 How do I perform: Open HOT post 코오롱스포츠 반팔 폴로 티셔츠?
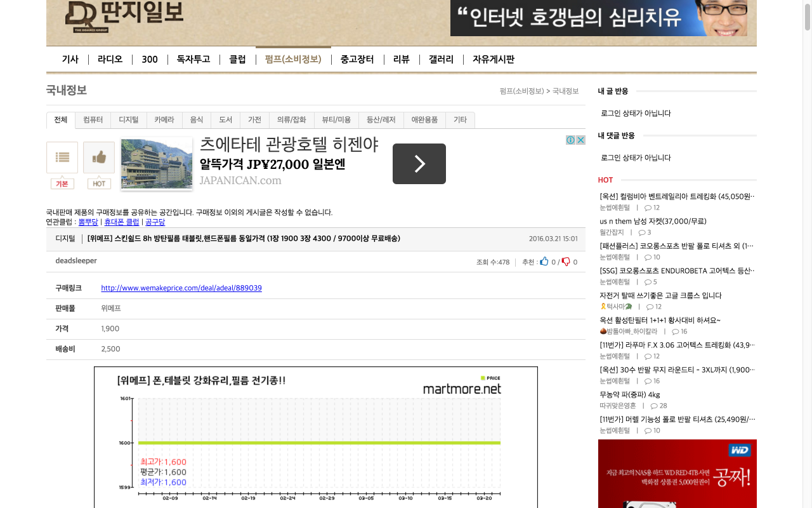point(677,246)
